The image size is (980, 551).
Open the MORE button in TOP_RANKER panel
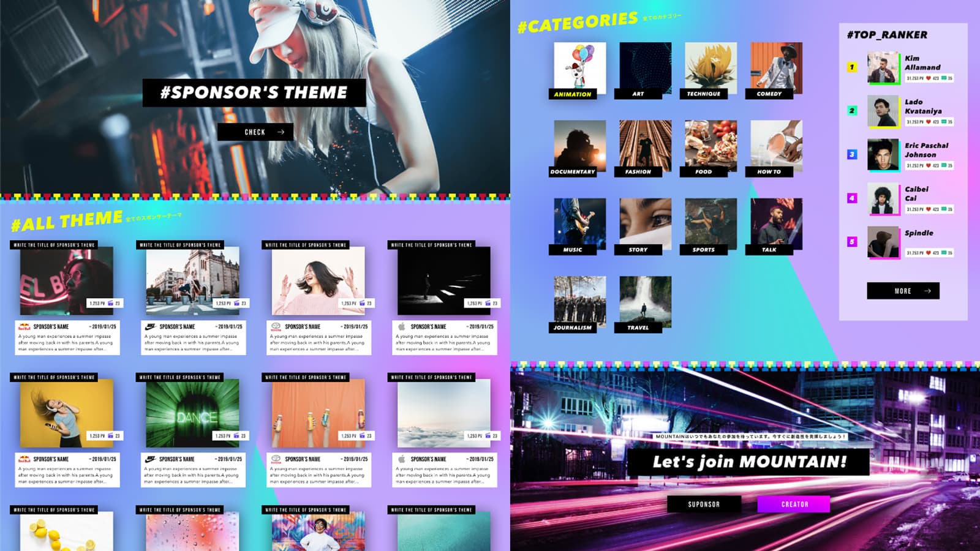[903, 291]
